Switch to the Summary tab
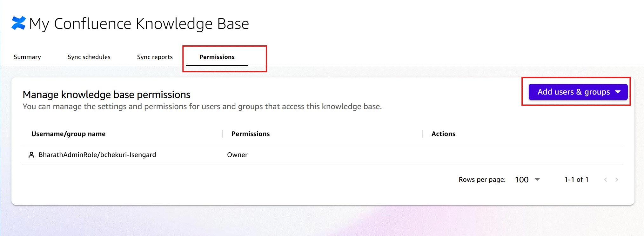This screenshot has width=644, height=236. [x=27, y=57]
